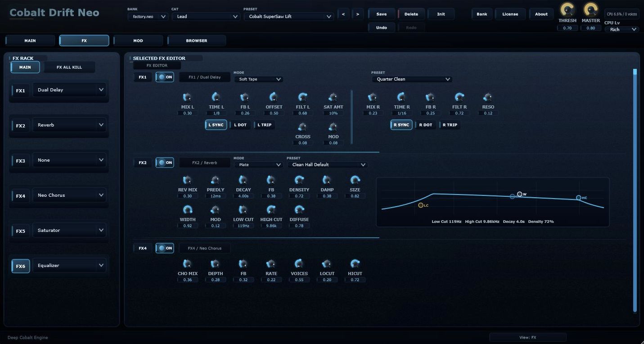Adjust the MASTER volume knob
The height and width of the screenshot is (344, 644).
590,9
